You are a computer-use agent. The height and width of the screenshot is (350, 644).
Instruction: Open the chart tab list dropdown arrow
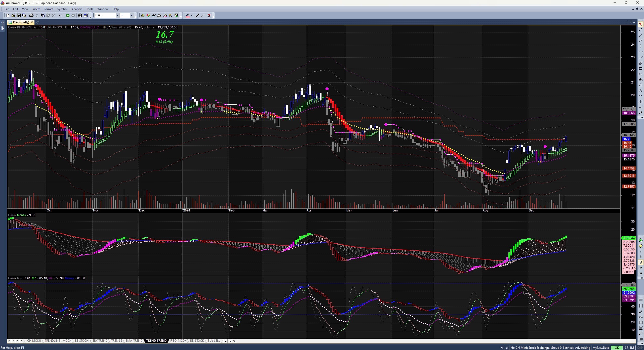pyautogui.click(x=634, y=22)
